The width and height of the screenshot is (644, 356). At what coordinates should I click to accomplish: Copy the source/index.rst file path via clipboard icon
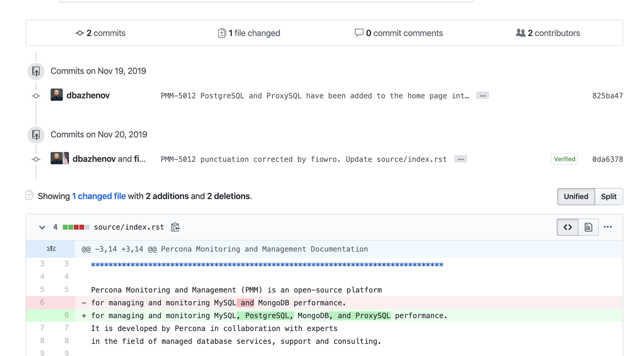tap(175, 227)
